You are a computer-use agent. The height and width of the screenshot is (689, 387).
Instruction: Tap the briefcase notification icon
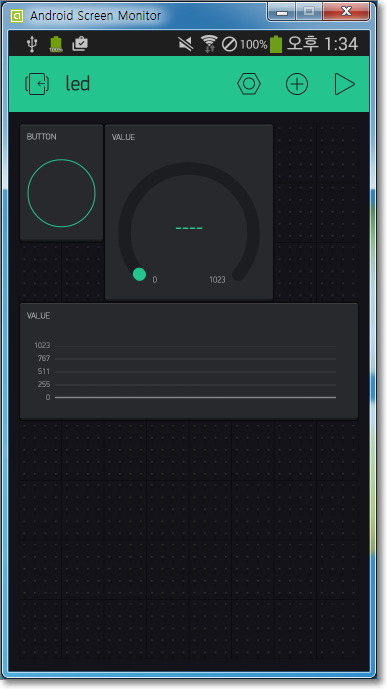[x=80, y=44]
